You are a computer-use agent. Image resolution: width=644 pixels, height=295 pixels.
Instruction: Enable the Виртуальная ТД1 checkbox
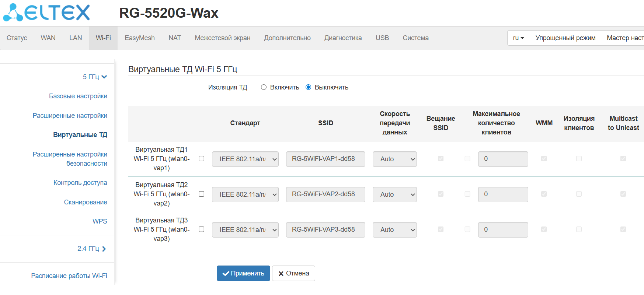tap(201, 159)
